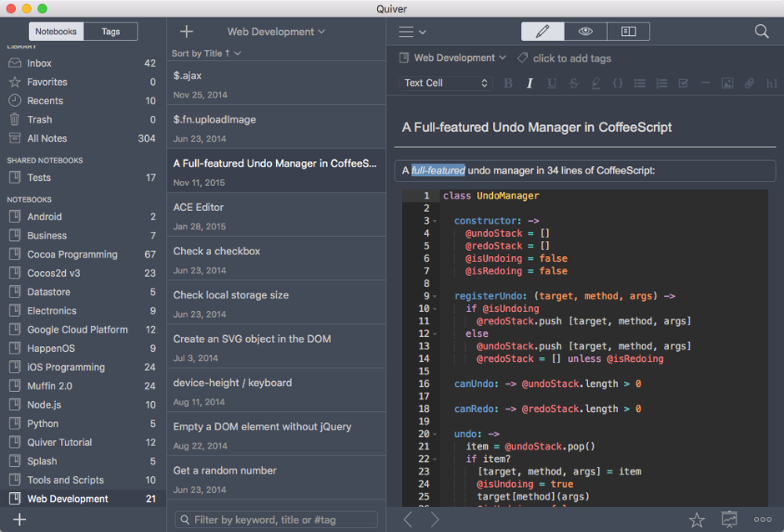Switch to the Tags tab
Screen dimensions: 784x532
point(110,32)
